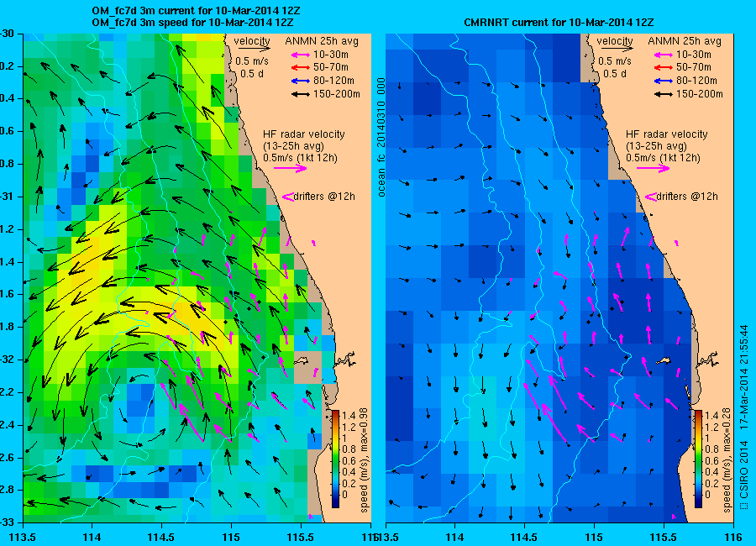756x546 pixels.
Task: Click black 150-200m arrow in left legend
Action: (x=301, y=95)
